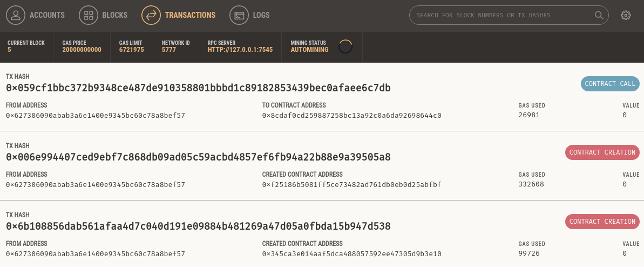Screen dimensions: 644x267
Task: Click RPC server HTTP://127.0.0.1:7545
Action: [240, 50]
